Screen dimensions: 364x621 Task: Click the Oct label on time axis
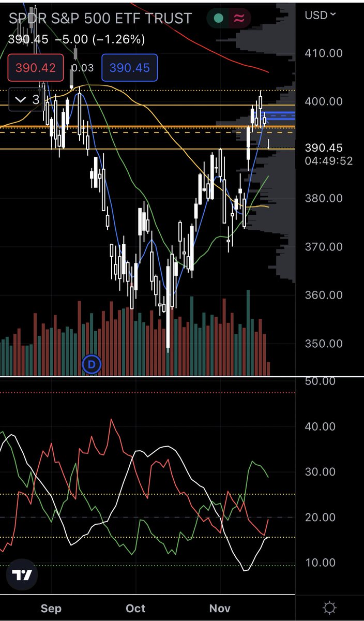click(x=135, y=608)
